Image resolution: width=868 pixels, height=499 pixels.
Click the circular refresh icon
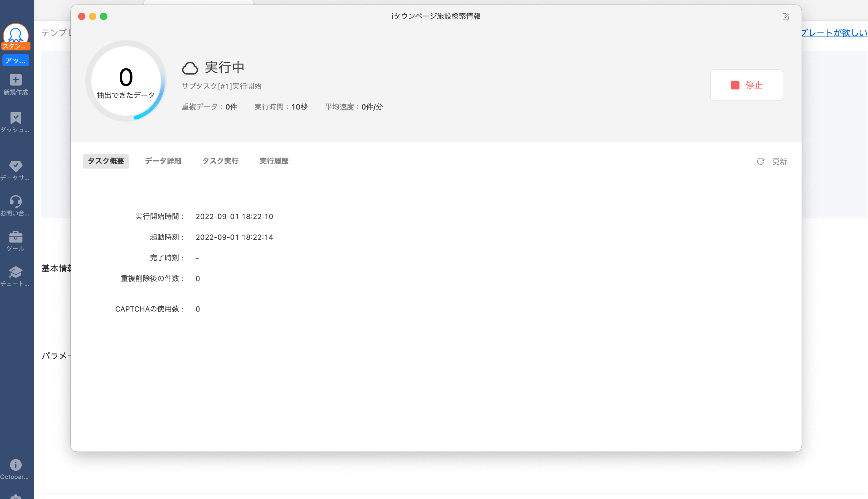(760, 162)
